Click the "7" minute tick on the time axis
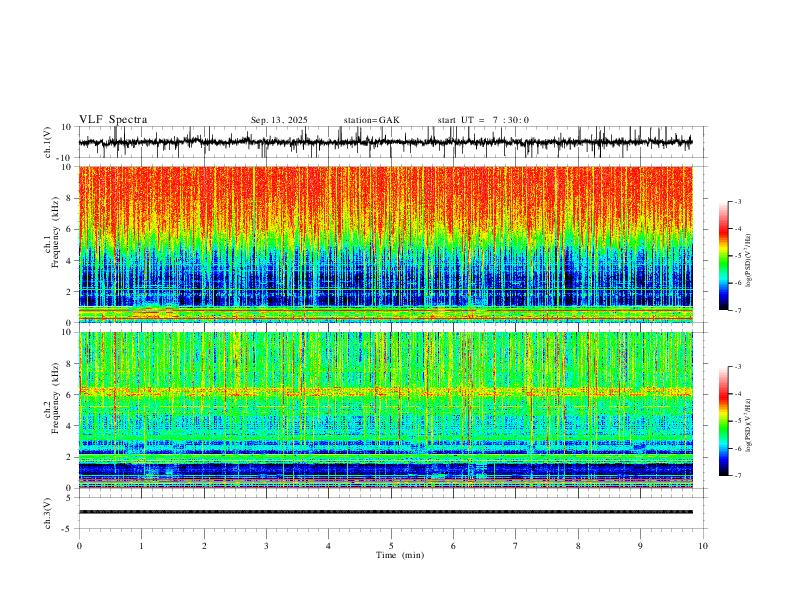This screenshot has width=792, height=612. point(515,546)
